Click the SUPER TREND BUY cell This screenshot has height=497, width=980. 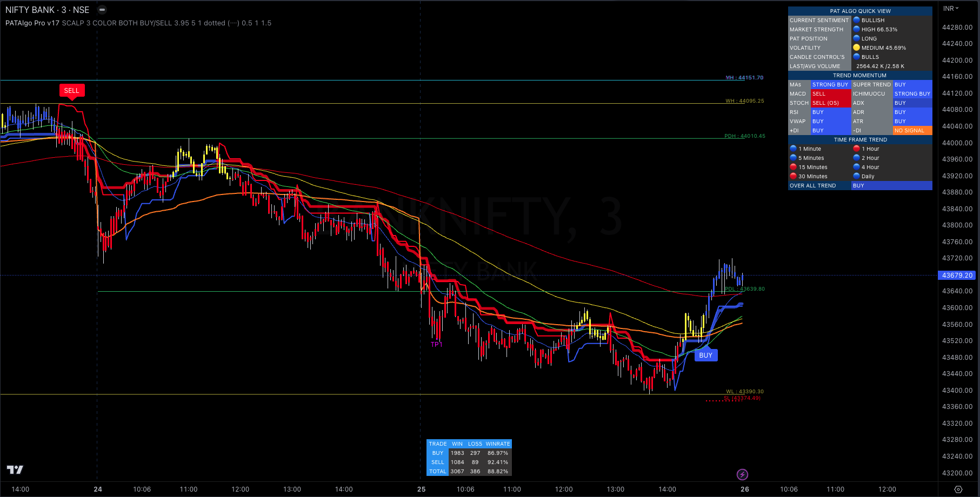point(912,84)
